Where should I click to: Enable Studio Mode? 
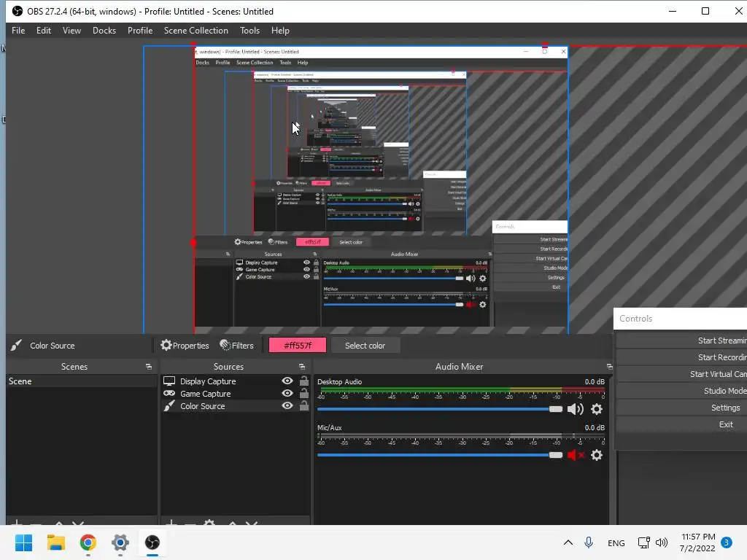click(x=682, y=391)
